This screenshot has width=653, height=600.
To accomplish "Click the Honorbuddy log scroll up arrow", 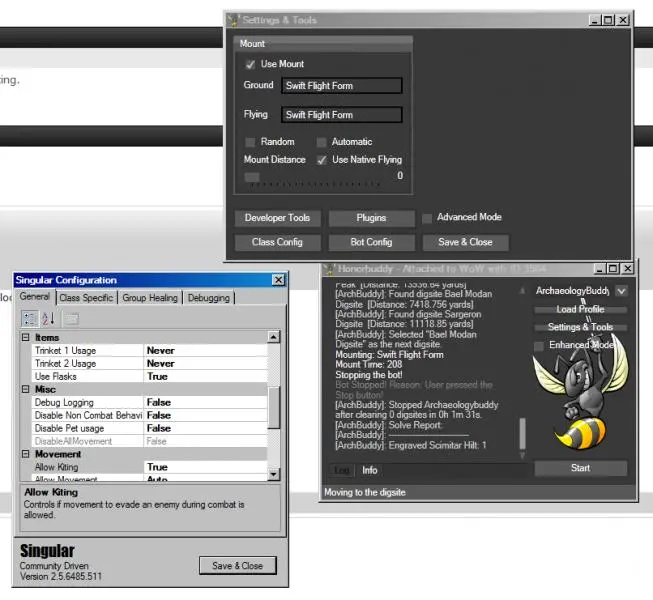I will click(x=522, y=291).
